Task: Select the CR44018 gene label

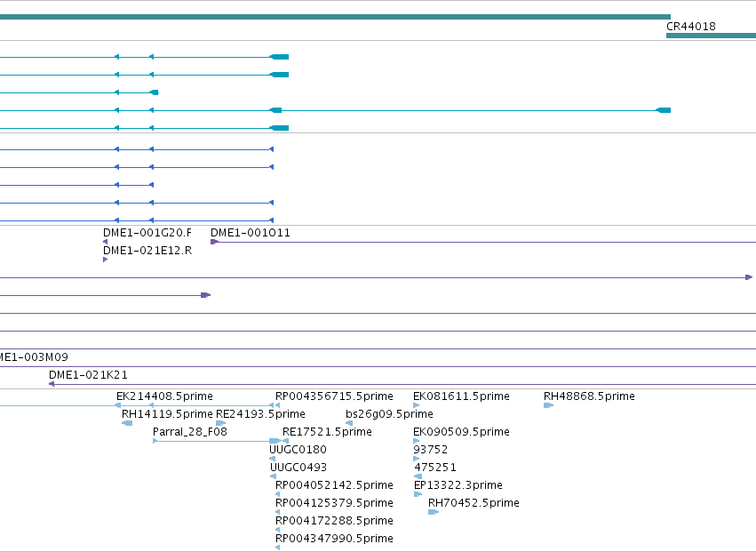Action: click(x=691, y=27)
